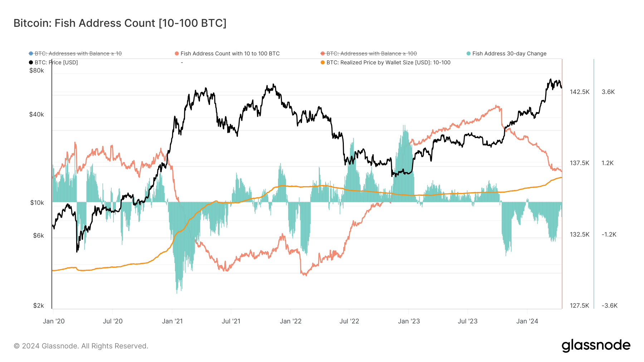
Task: Click the Jul '22 x-axis label
Action: [x=349, y=321]
